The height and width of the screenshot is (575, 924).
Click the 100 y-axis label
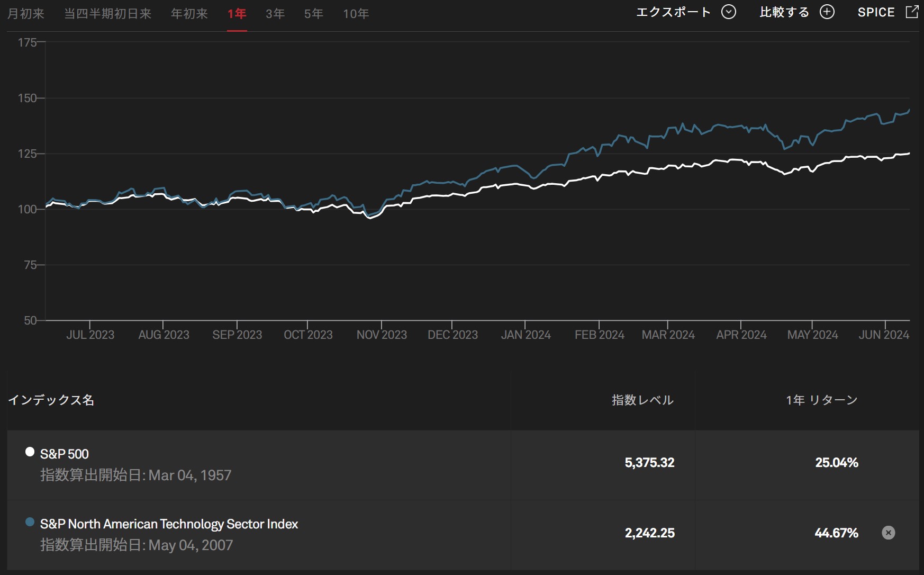(x=27, y=209)
